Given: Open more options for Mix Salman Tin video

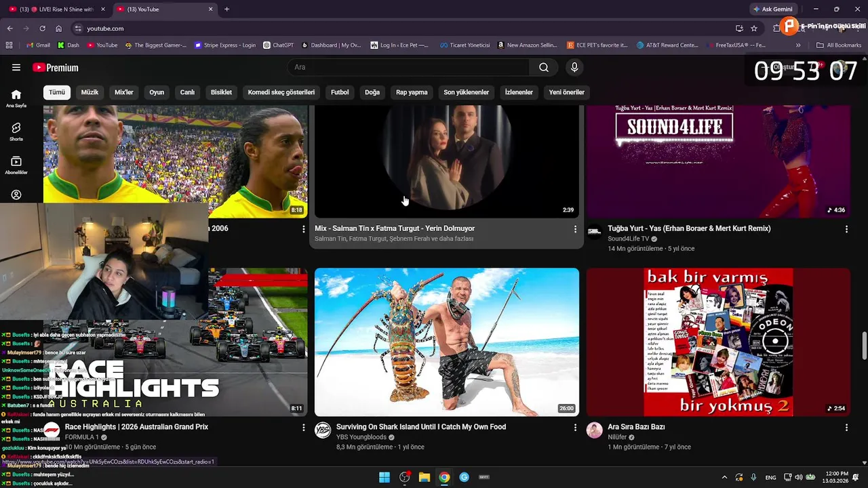Looking at the screenshot, I should [575, 229].
